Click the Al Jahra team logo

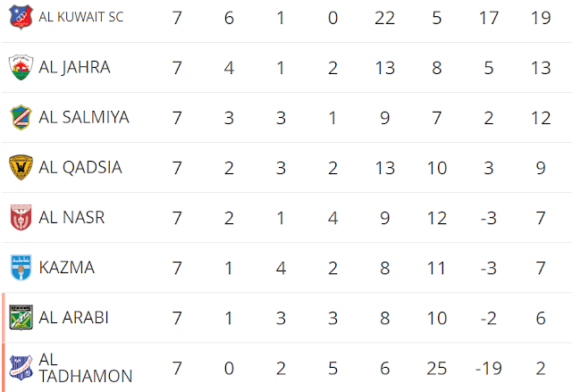pyautogui.click(x=20, y=67)
